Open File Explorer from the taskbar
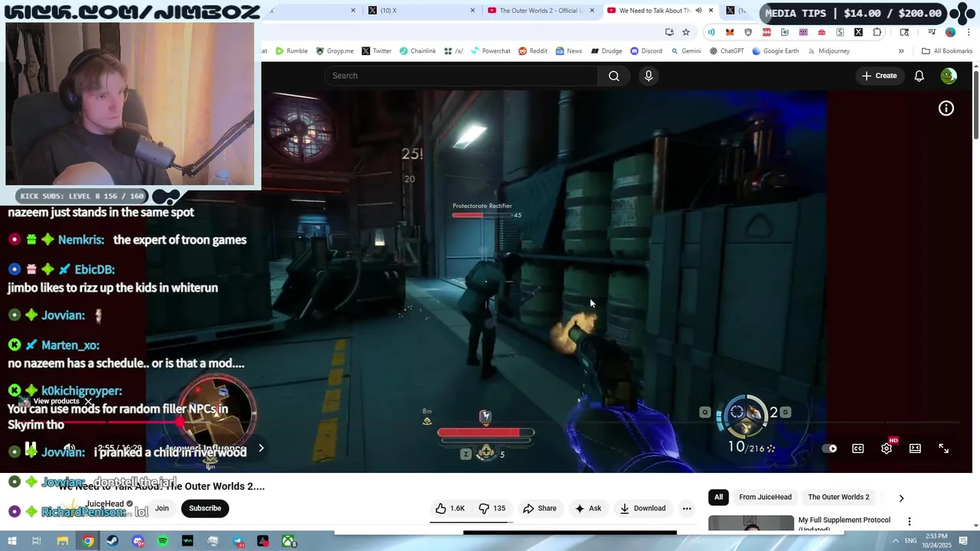This screenshot has width=980, height=551. (63, 541)
